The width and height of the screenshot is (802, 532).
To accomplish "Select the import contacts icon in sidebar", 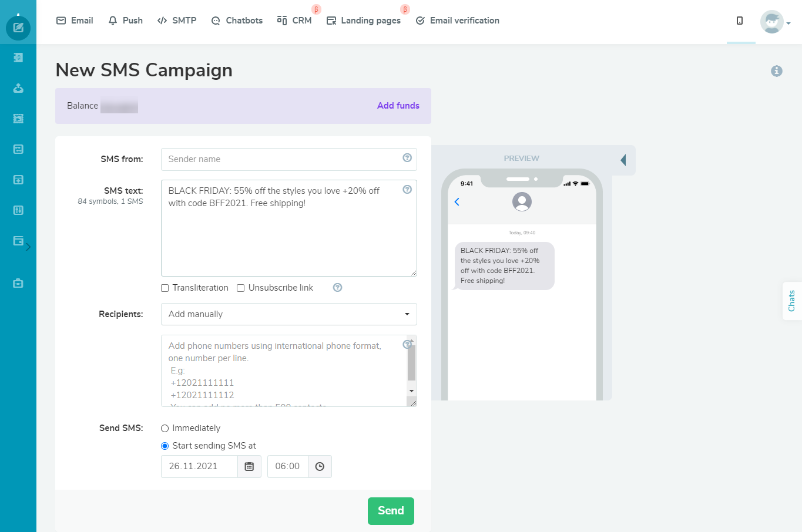I will [x=18, y=88].
